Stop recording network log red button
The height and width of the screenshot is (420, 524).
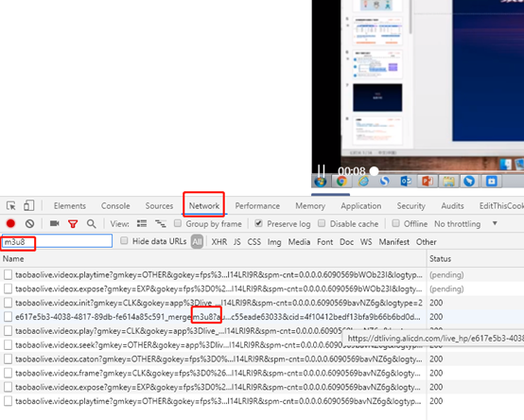point(10,223)
